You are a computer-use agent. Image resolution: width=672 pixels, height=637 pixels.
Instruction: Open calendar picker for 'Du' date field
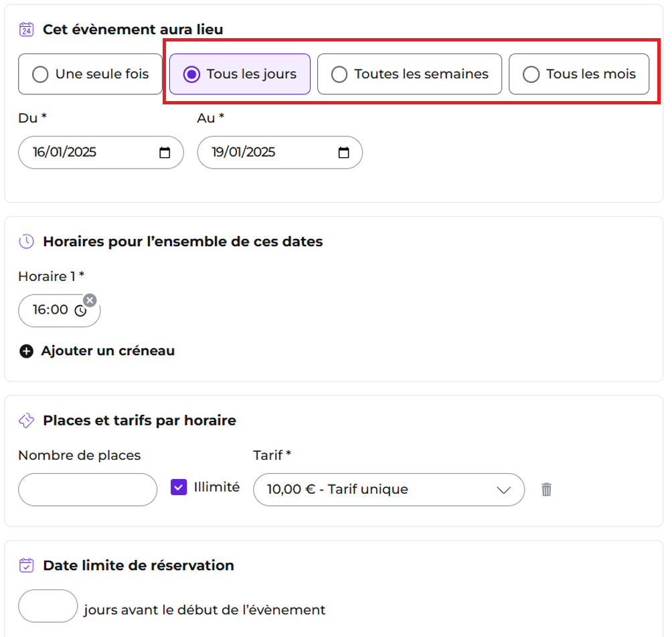(x=165, y=153)
